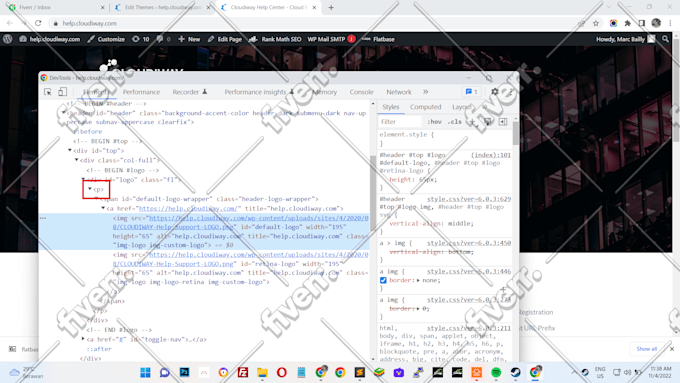The height and width of the screenshot is (383, 680).
Task: Open the WordPress logo admin menu
Action: pos(7,39)
